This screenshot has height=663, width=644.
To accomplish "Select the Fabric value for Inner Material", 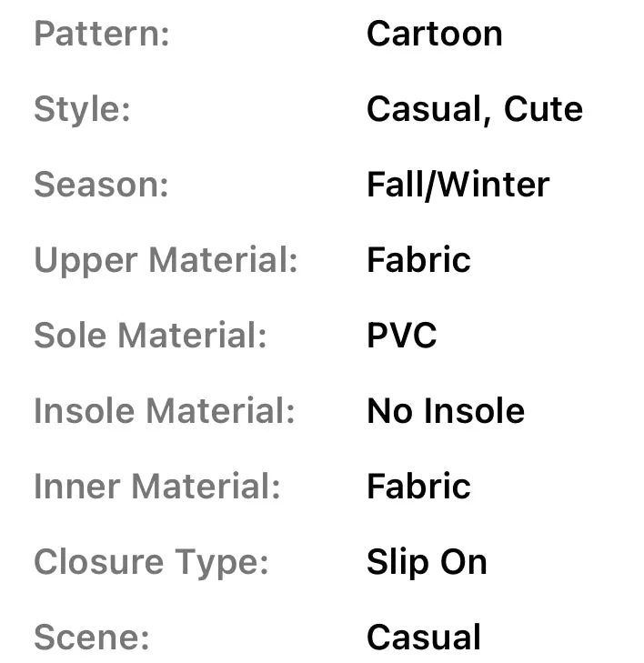I will [418, 487].
